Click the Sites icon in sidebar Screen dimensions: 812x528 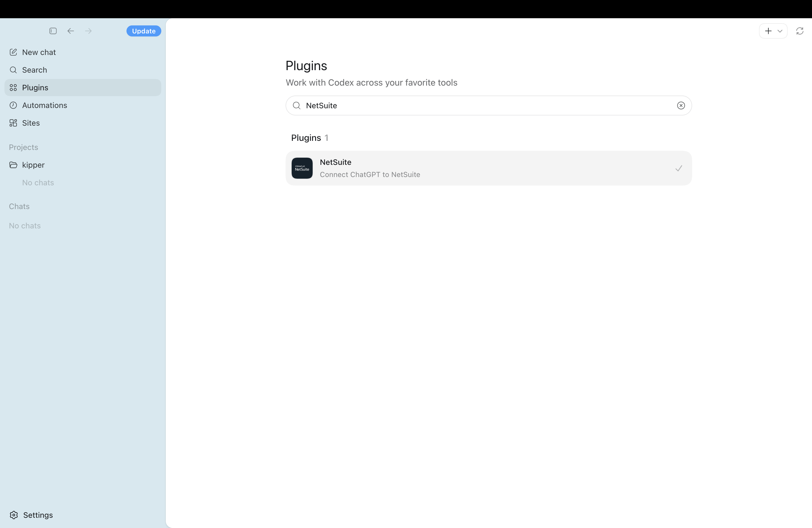[13, 123]
